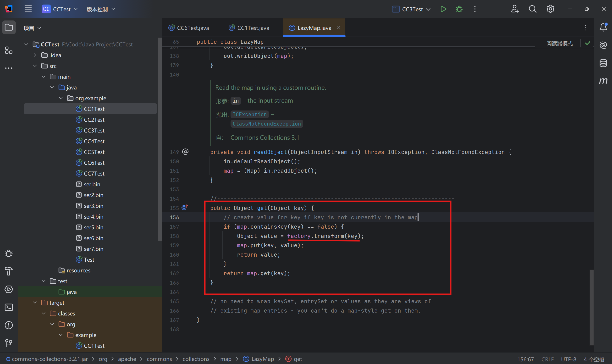The image size is (612, 364).
Task: Expand the .idea folder
Action: tap(35, 55)
